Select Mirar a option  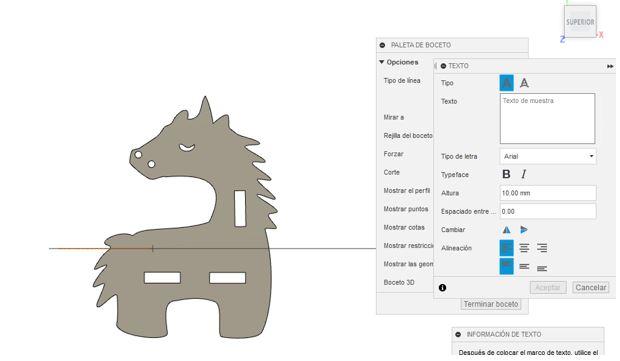tap(393, 117)
